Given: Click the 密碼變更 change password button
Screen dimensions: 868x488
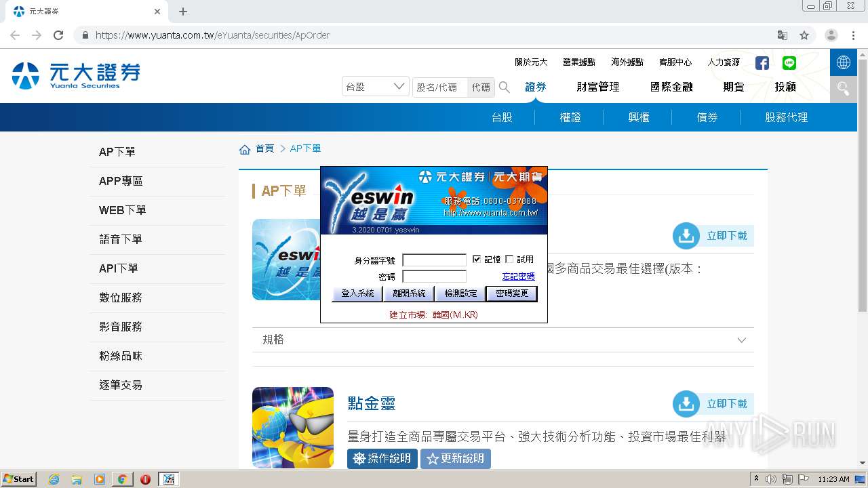Looking at the screenshot, I should (512, 293).
